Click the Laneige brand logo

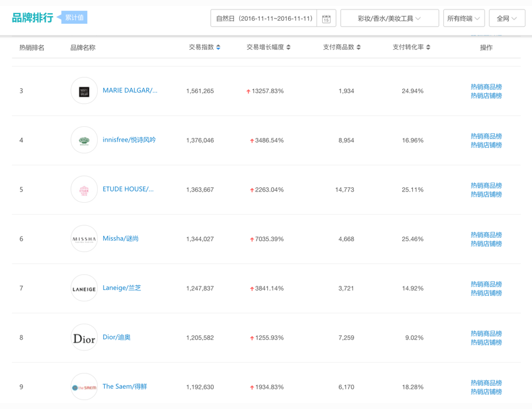84,288
